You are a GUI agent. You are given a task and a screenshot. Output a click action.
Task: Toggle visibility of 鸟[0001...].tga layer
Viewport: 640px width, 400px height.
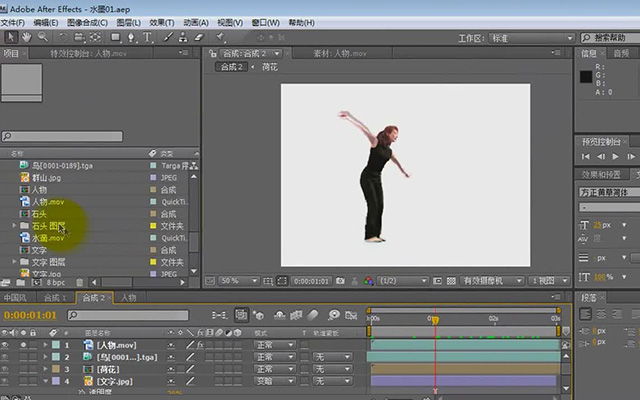click(5, 357)
